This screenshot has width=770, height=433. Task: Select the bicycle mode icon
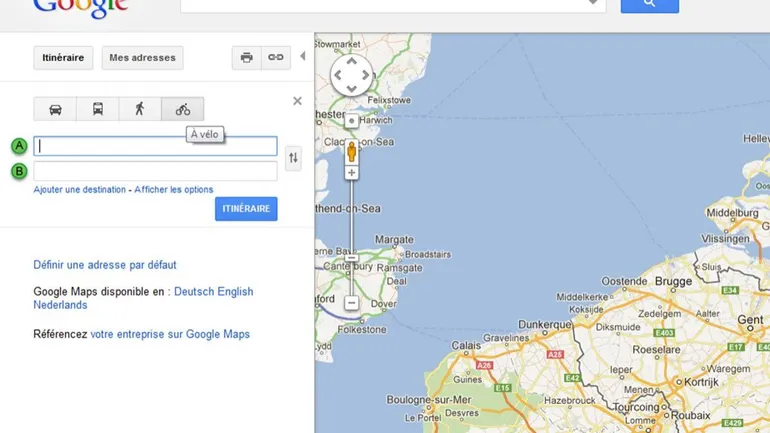point(183,109)
